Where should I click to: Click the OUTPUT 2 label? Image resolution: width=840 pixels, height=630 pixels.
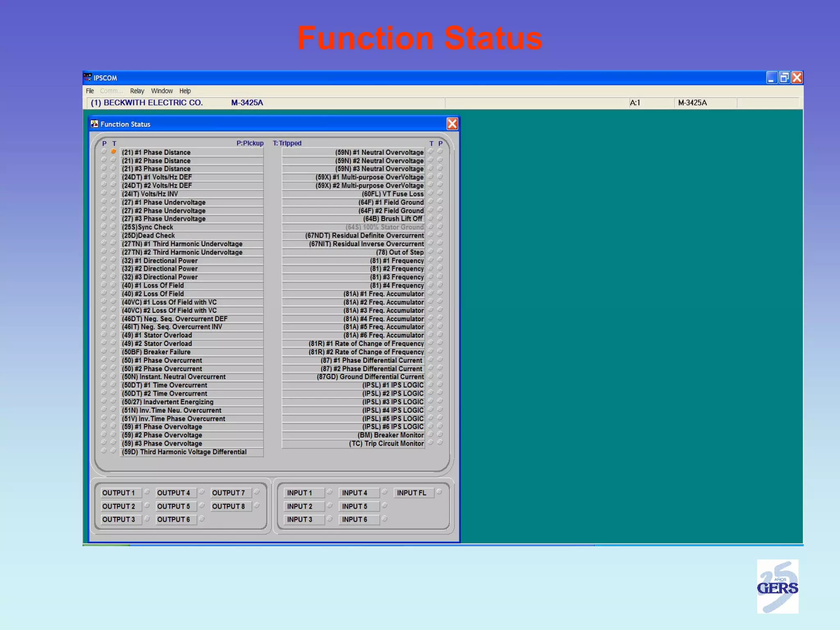click(121, 507)
